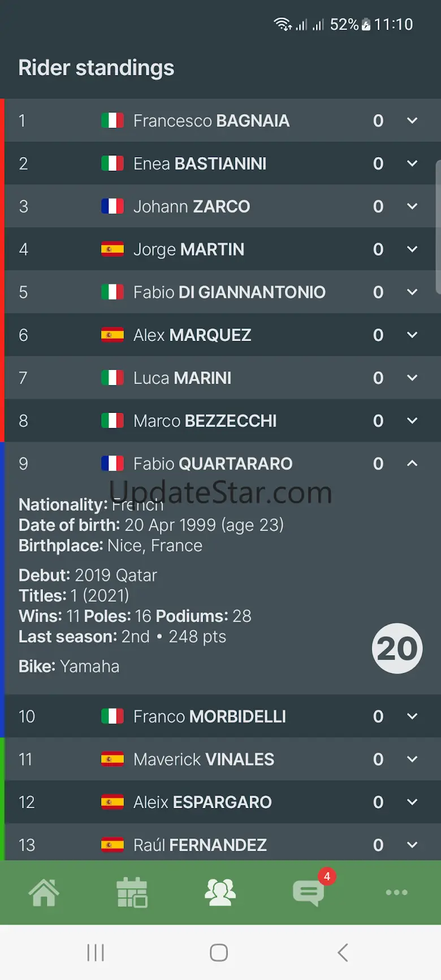The width and height of the screenshot is (441, 980).
Task: Open Android recent apps button
Action: (x=96, y=952)
